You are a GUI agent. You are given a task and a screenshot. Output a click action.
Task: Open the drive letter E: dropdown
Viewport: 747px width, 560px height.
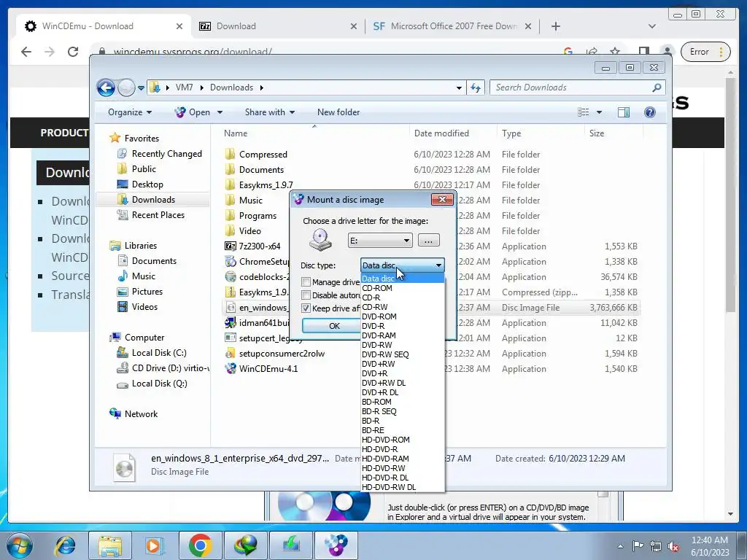point(406,241)
